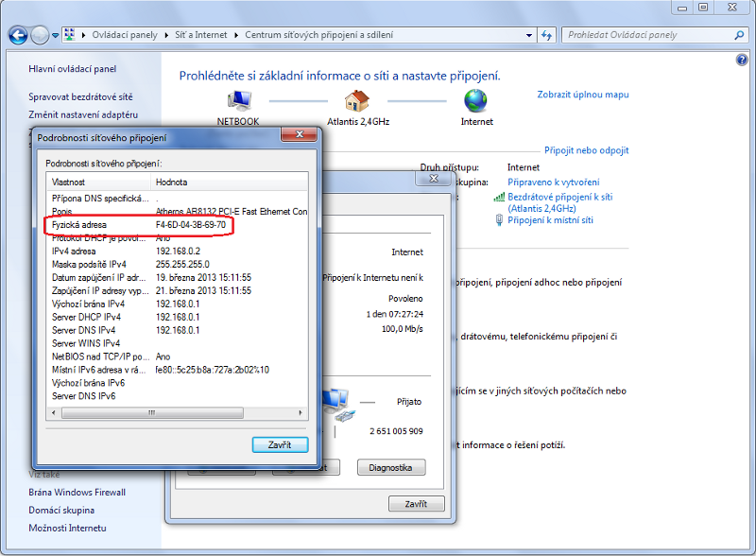Click the horizontal scrollbar left arrow in details
Viewport: 756px width, 556px height.
coord(54,412)
